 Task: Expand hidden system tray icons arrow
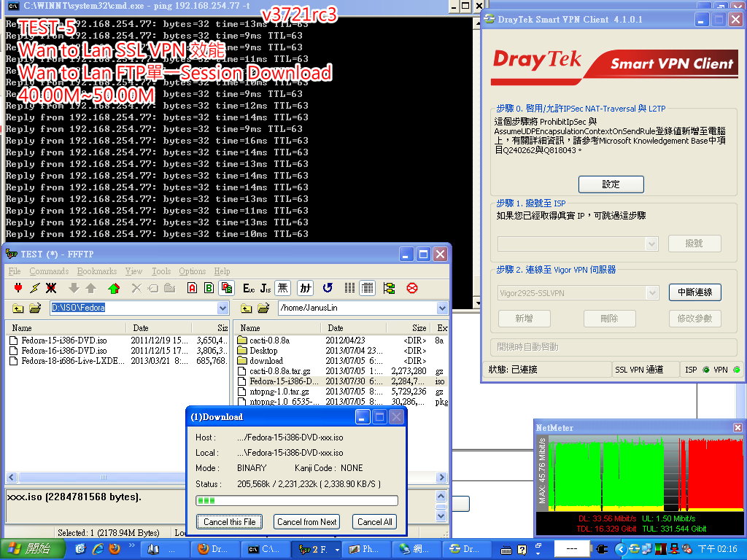620,549
